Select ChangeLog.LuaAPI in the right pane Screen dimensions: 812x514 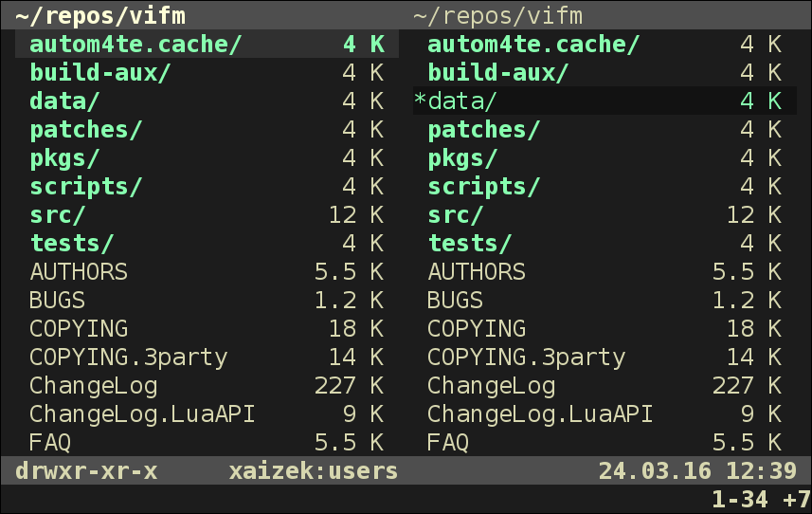pyautogui.click(x=604, y=414)
